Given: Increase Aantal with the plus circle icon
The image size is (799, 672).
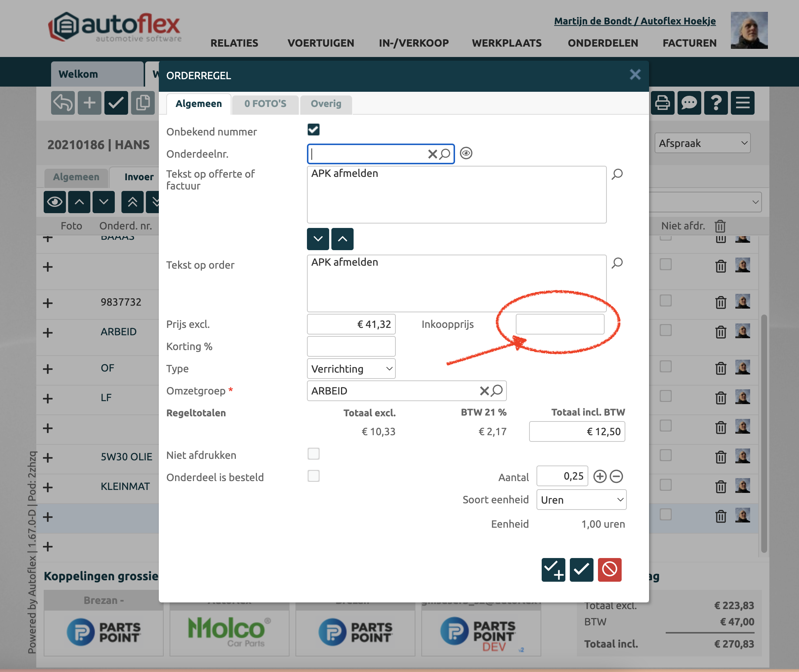Looking at the screenshot, I should tap(600, 476).
